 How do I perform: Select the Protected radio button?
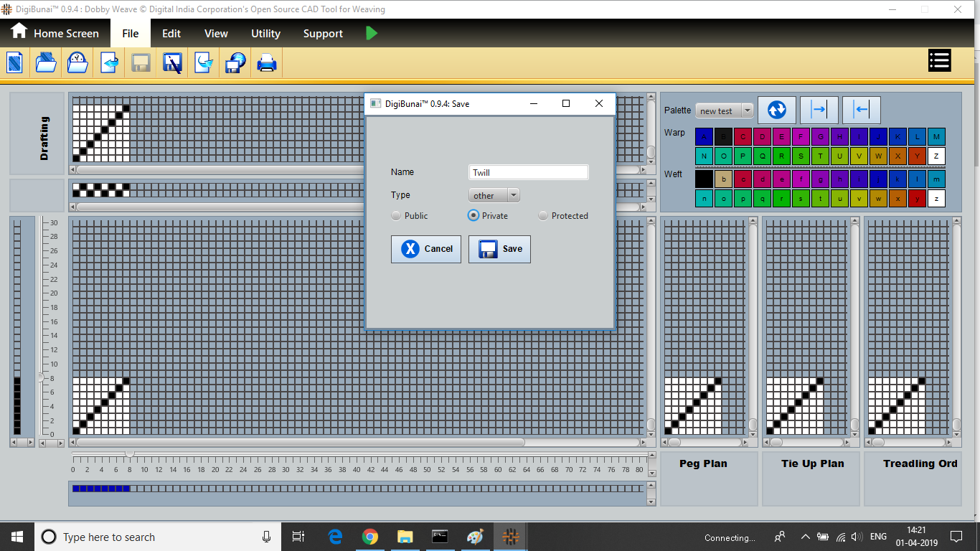tap(543, 216)
